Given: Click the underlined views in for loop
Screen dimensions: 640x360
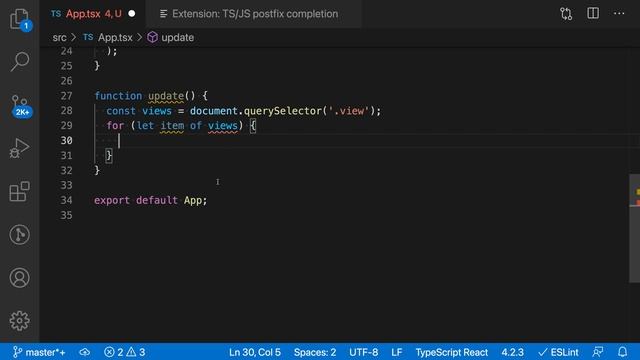Looking at the screenshot, I should pos(222,126).
